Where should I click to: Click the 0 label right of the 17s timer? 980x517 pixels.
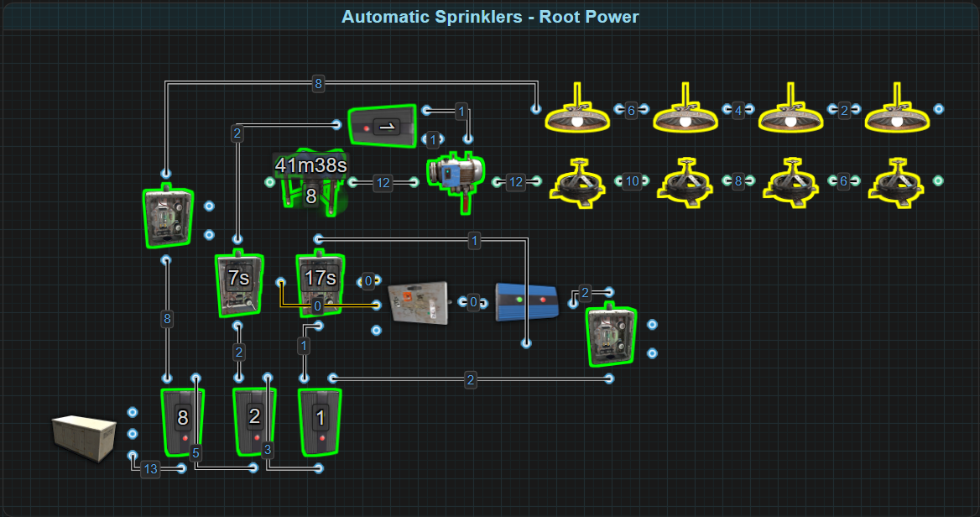pyautogui.click(x=368, y=281)
